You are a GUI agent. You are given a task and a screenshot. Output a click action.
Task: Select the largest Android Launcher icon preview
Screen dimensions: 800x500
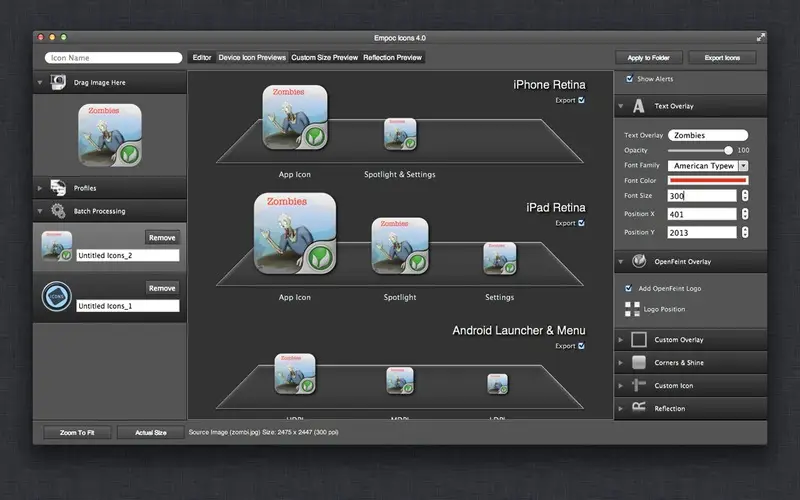[295, 374]
